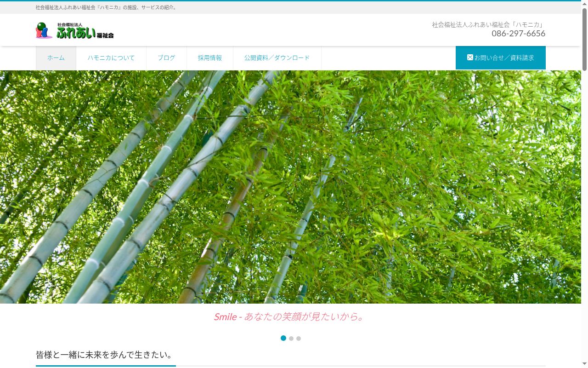The width and height of the screenshot is (588, 368).
Task: Click the heading 皆様と一緒に未来を歩んで生きたい。
Action: click(105, 355)
